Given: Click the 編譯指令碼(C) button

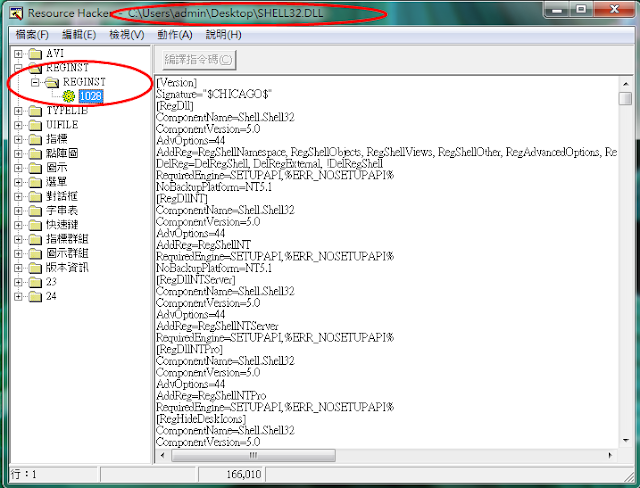Looking at the screenshot, I should click(x=199, y=60).
